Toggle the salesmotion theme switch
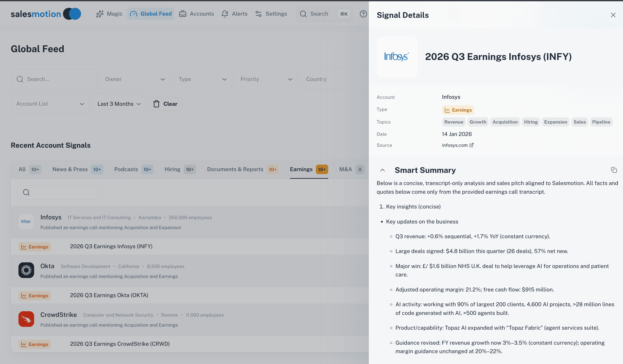The width and height of the screenshot is (623, 364). [72, 14]
